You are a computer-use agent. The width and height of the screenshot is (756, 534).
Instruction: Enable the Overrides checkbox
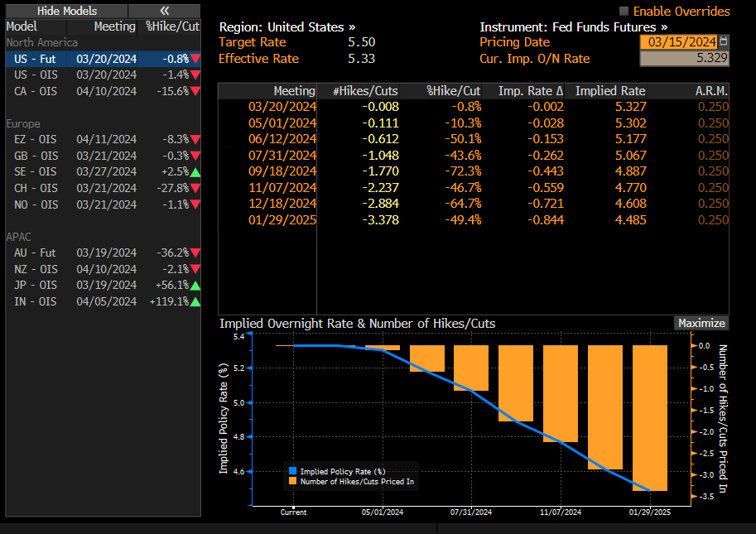(624, 12)
